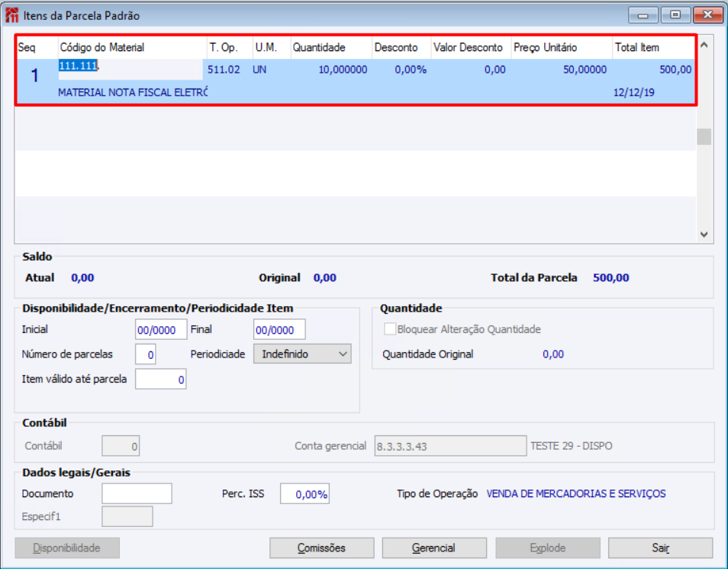
Task: Exit using the Sair button
Action: 659,548
